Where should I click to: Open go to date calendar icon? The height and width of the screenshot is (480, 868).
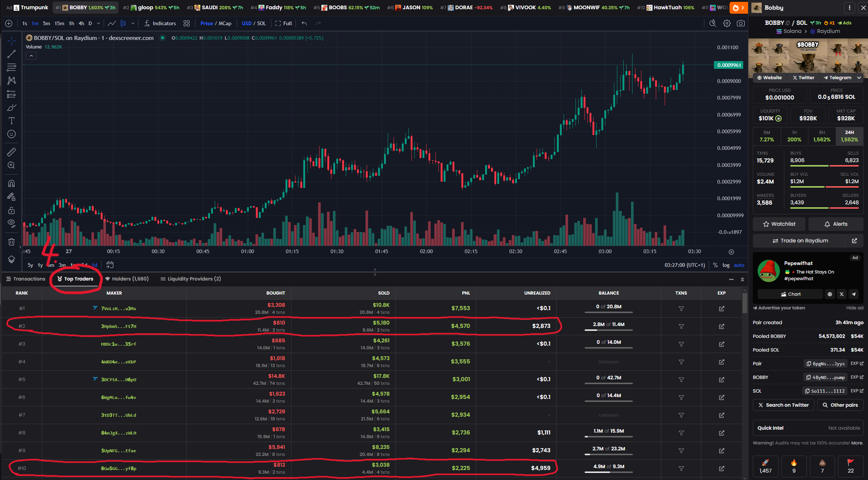(x=110, y=265)
